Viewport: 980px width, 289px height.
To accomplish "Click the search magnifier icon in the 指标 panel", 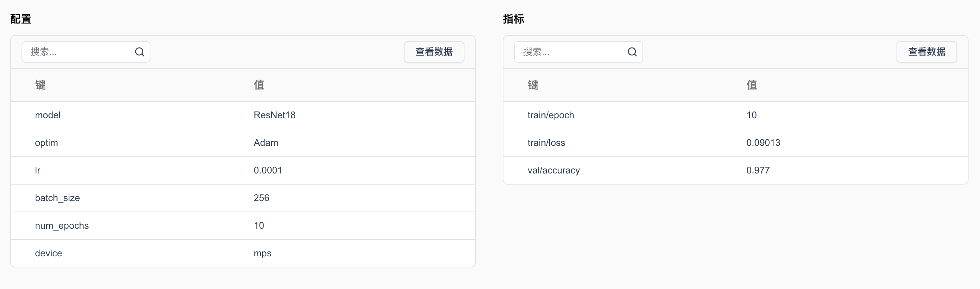I will click(632, 52).
